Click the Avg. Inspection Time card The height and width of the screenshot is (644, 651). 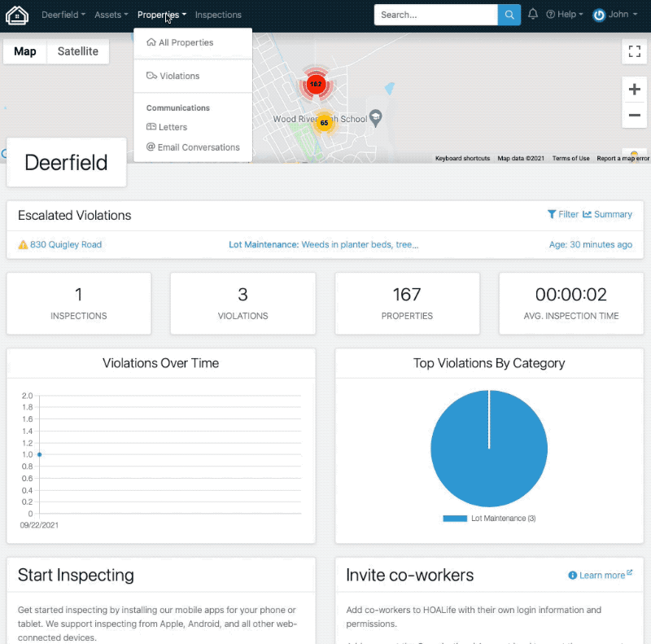click(571, 304)
